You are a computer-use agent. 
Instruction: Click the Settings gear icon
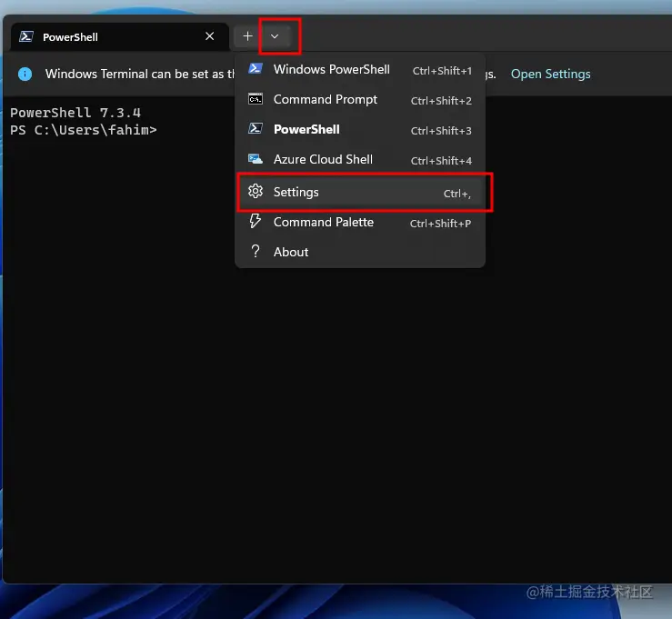tap(256, 192)
